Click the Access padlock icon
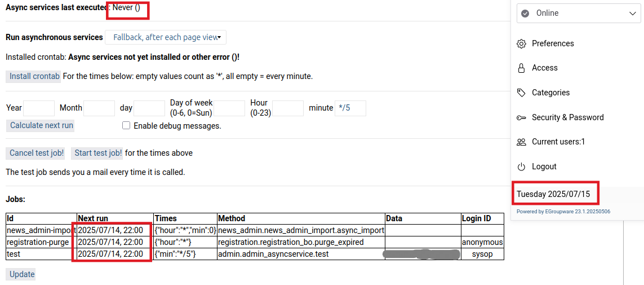Screen dimensions: 644x285 (521, 68)
